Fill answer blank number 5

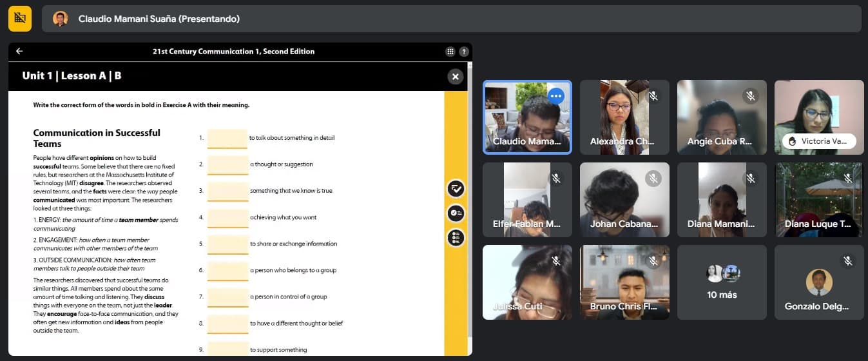pyautogui.click(x=227, y=244)
